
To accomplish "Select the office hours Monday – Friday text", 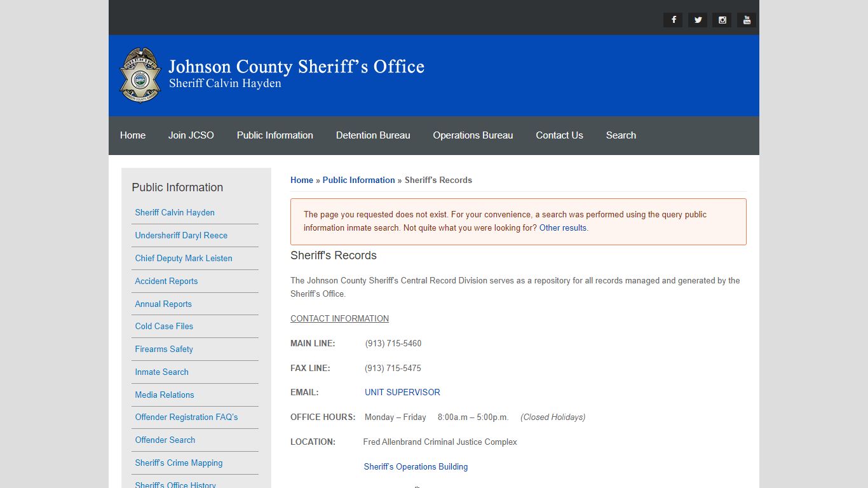I will click(x=395, y=417).
